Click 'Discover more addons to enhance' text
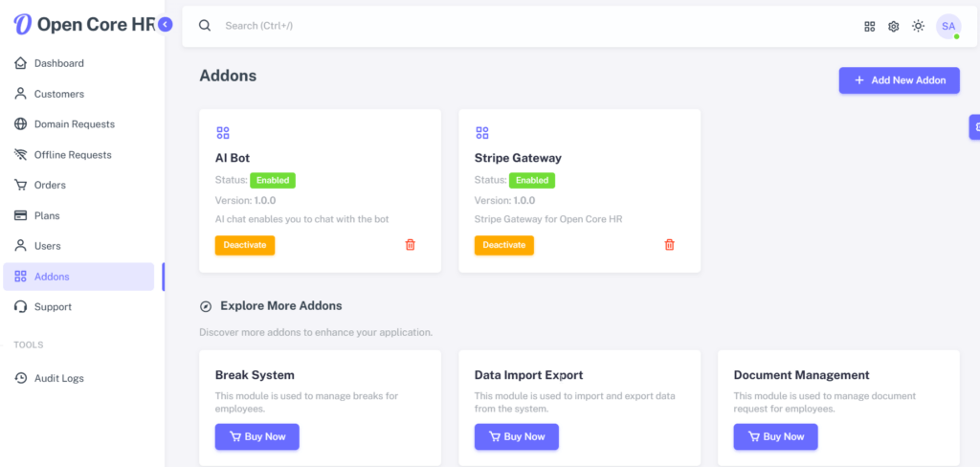This screenshot has width=980, height=467. pos(316,332)
